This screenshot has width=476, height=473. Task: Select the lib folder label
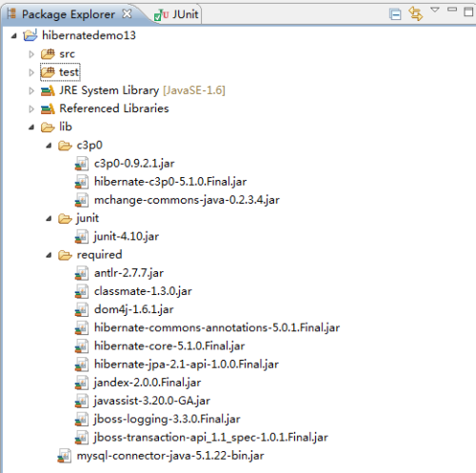pyautogui.click(x=66, y=127)
